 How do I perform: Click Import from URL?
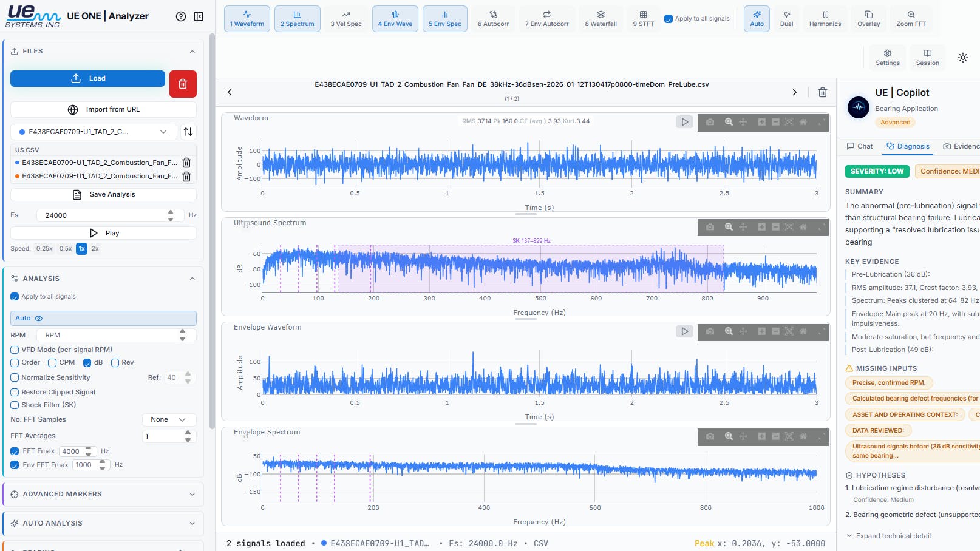click(103, 109)
